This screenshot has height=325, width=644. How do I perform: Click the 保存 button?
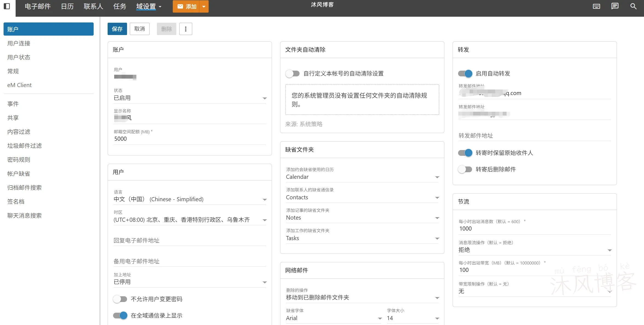coord(117,29)
